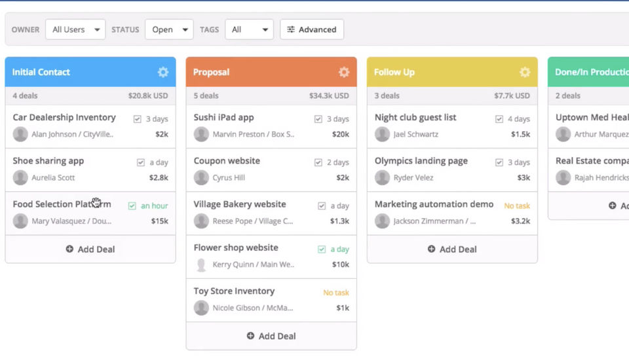
Task: Click $10k amount on Flower shop website
Action: click(340, 264)
